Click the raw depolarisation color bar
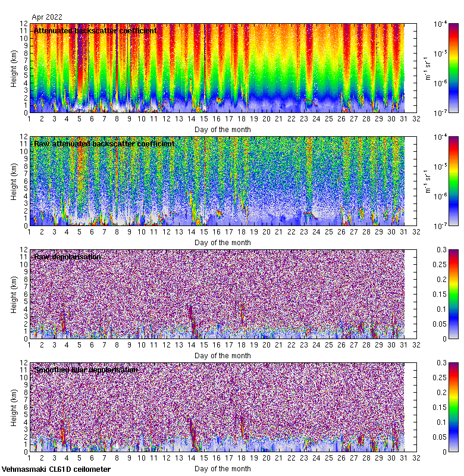 point(453,294)
